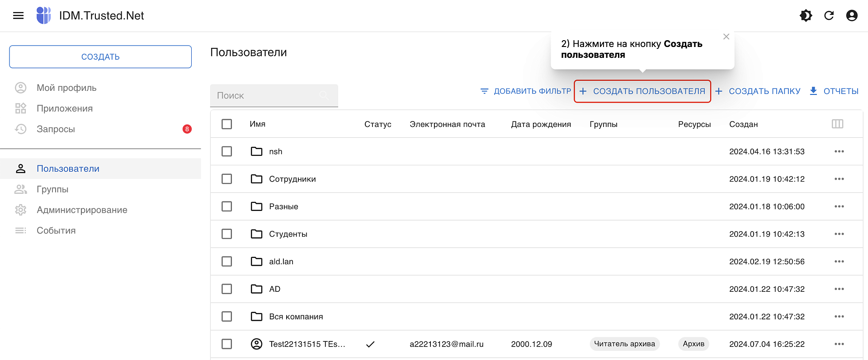The height and width of the screenshot is (360, 868).
Task: Go to Группы in sidebar
Action: tap(52, 189)
